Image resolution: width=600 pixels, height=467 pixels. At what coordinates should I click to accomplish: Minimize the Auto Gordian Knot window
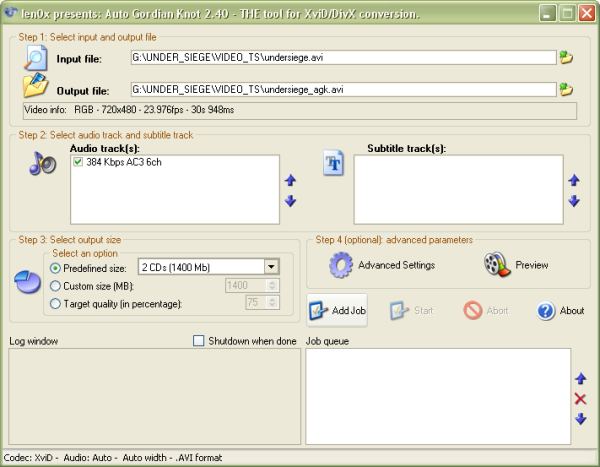548,13
